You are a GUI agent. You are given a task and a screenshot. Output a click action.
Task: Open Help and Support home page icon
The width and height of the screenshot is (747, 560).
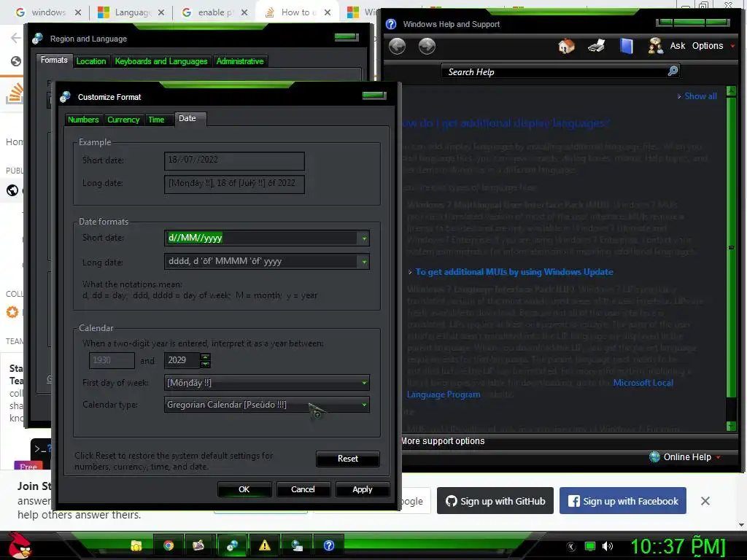(x=566, y=46)
